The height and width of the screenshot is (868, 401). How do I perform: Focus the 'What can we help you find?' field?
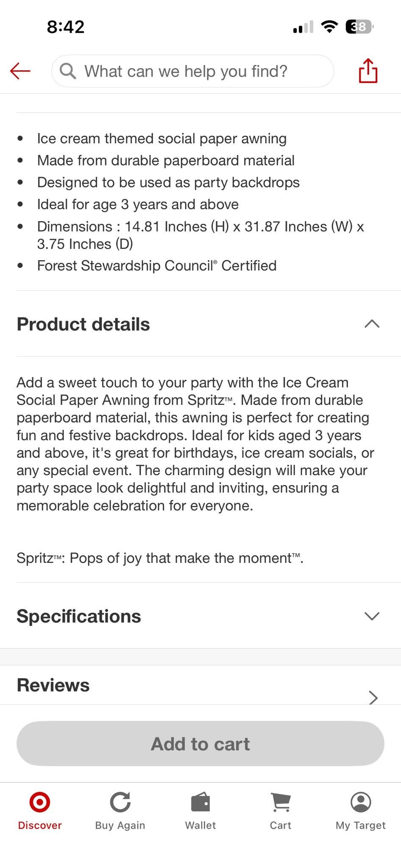(192, 71)
